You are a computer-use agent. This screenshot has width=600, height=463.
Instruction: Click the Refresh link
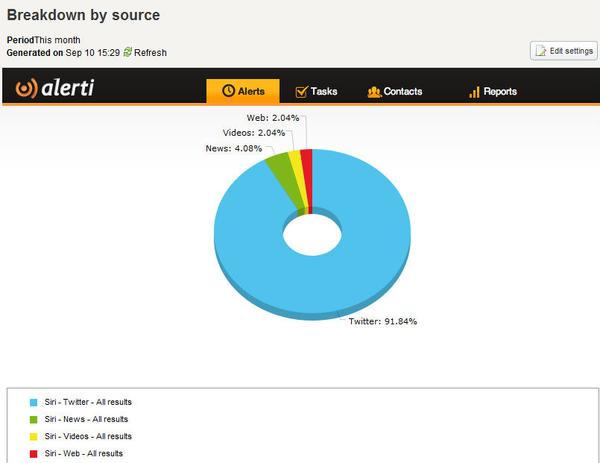click(150, 52)
